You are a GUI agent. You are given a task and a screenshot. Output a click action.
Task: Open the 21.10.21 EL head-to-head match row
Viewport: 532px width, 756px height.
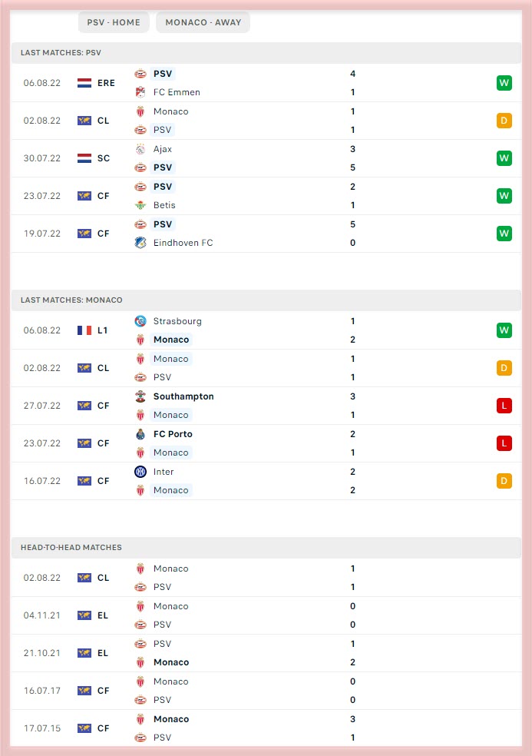point(266,653)
